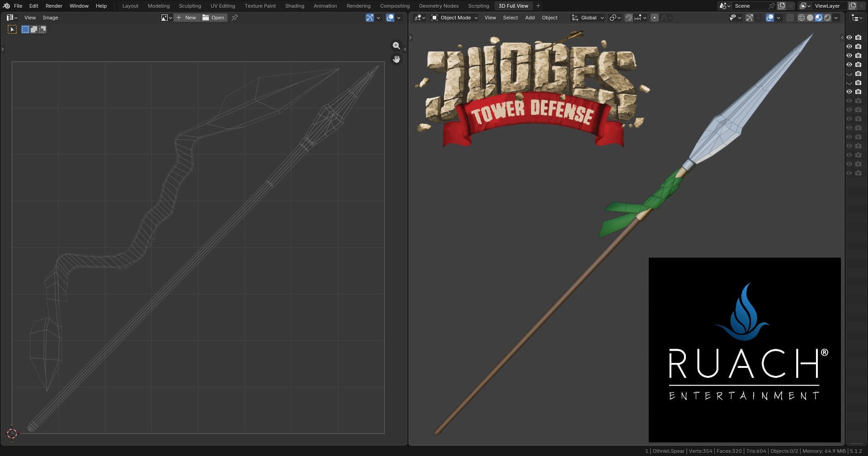Screen dimensions: 868x456
Task: Click the render camera icon on the topmost outliner row
Action: [858, 38]
